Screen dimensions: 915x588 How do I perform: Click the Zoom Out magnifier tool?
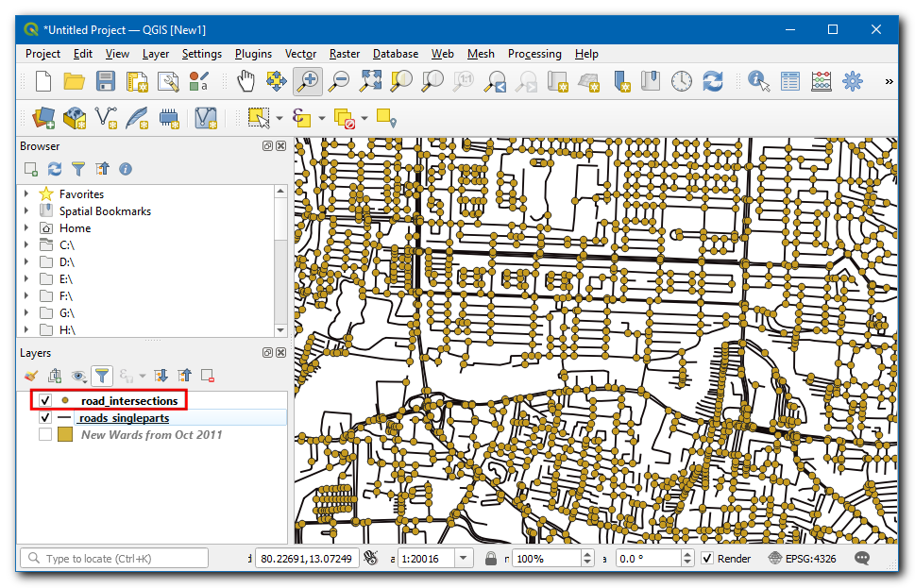click(338, 82)
